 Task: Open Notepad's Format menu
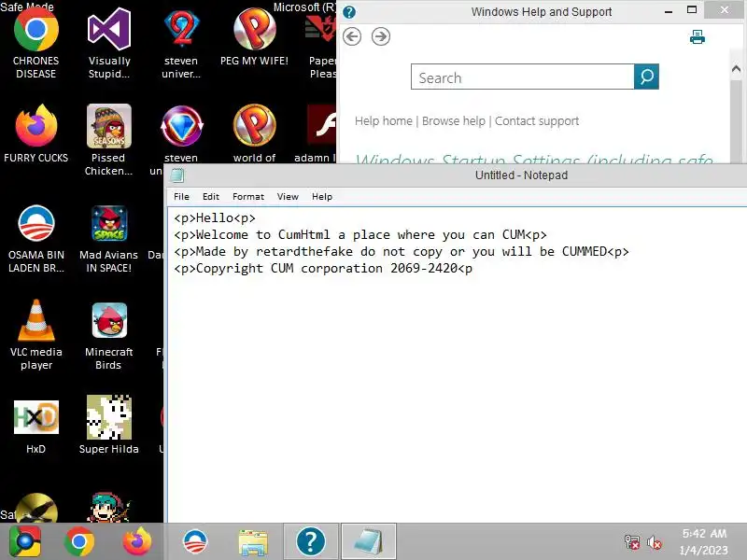(x=248, y=197)
